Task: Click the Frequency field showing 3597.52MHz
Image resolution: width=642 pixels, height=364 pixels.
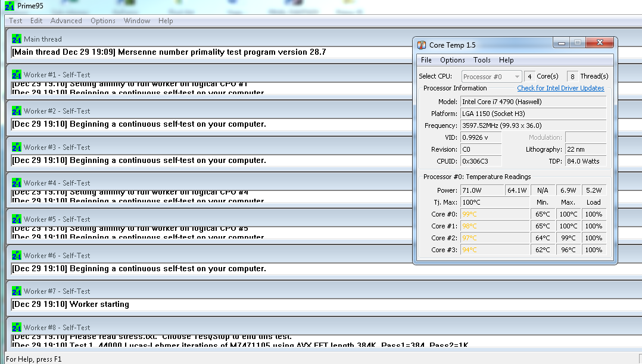Action: coord(533,125)
